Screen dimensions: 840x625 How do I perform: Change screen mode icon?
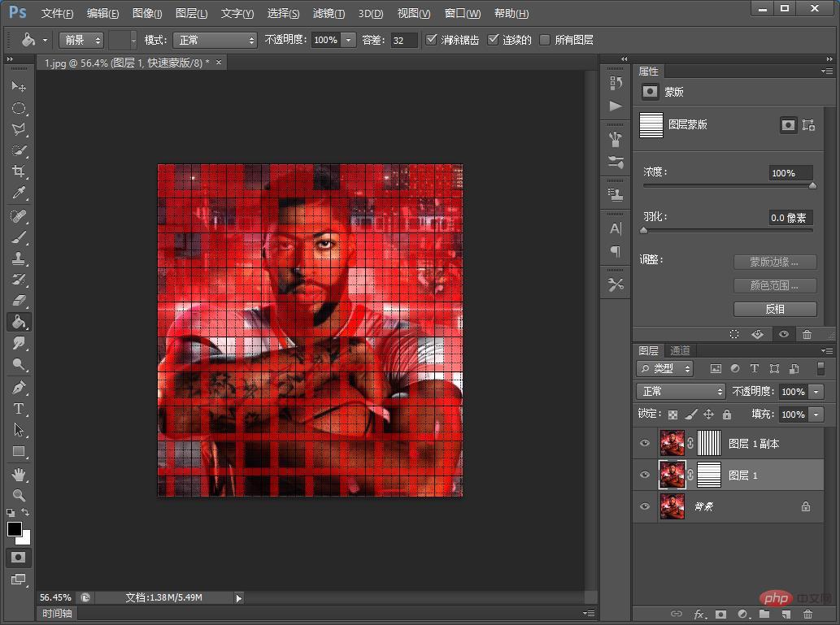coord(18,579)
